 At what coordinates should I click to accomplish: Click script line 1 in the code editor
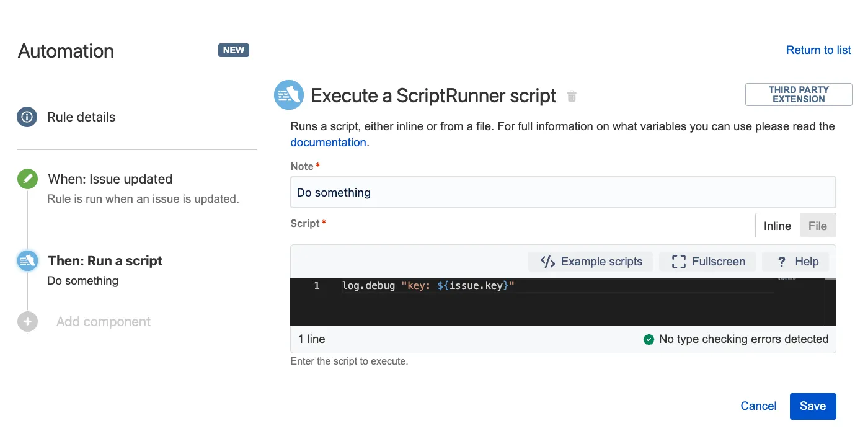[x=428, y=286]
